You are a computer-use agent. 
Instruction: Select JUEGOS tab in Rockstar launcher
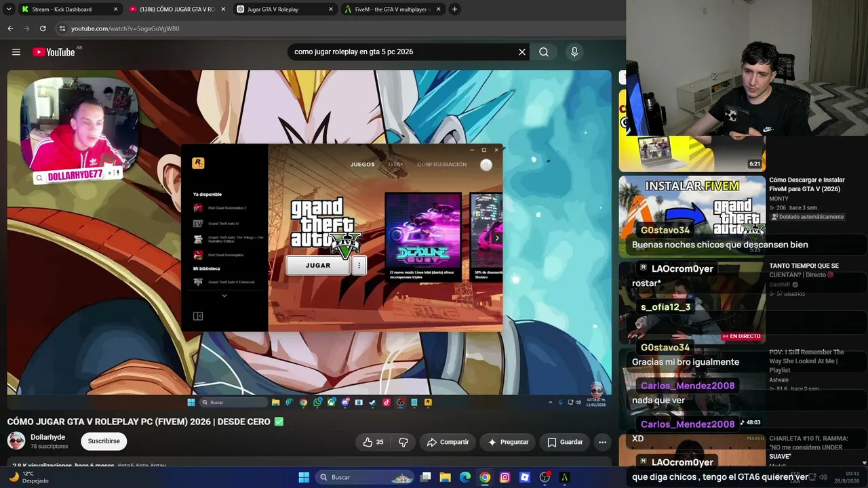coord(362,165)
